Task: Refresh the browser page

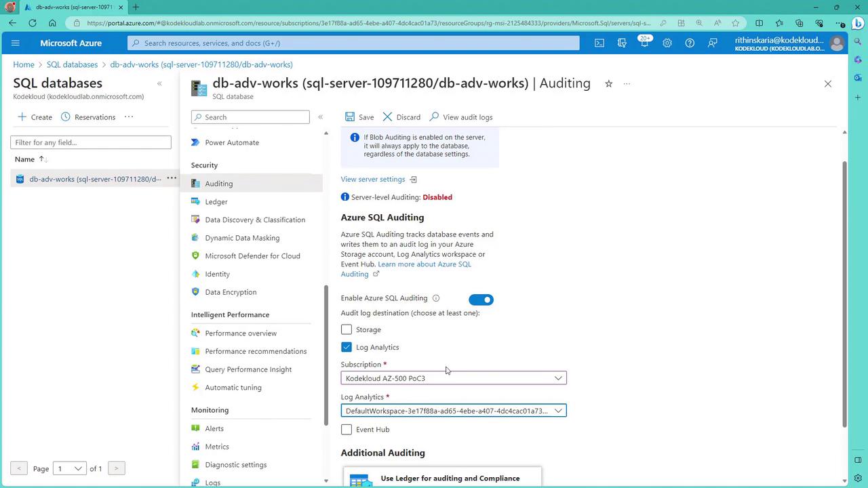Action: click(x=32, y=23)
